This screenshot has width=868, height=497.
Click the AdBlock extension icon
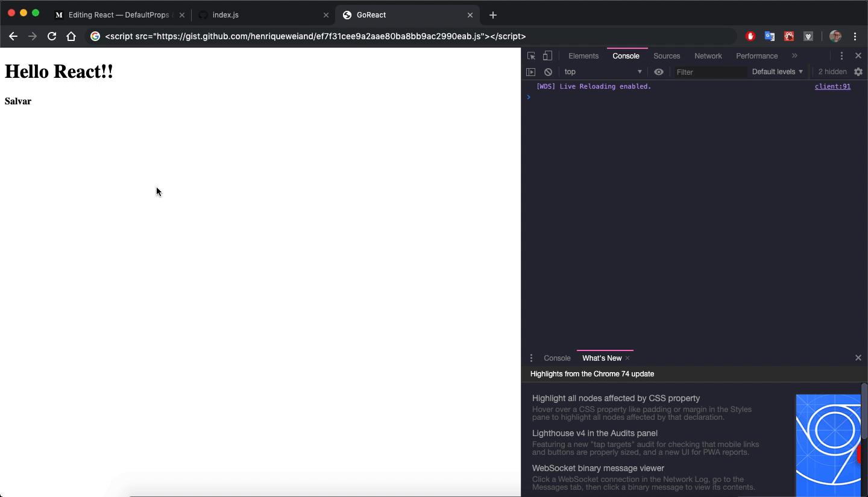tap(750, 36)
